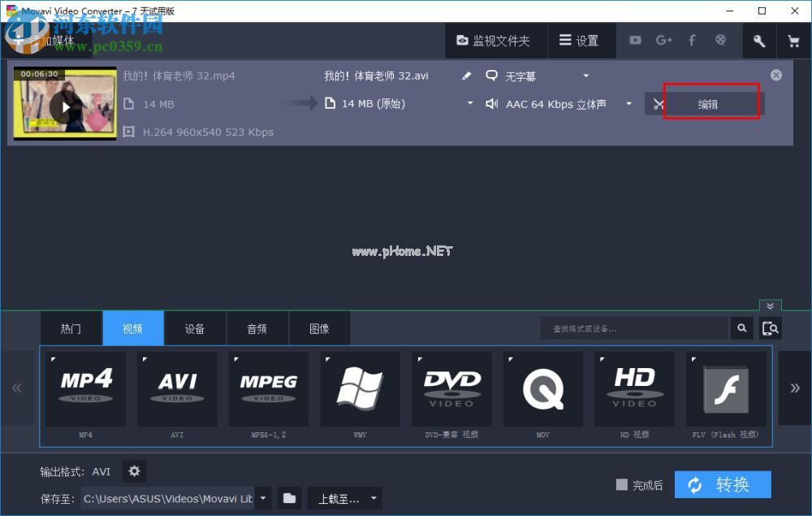812x516 pixels.
Task: Click the Facebook icon in the toolbar
Action: pos(692,40)
